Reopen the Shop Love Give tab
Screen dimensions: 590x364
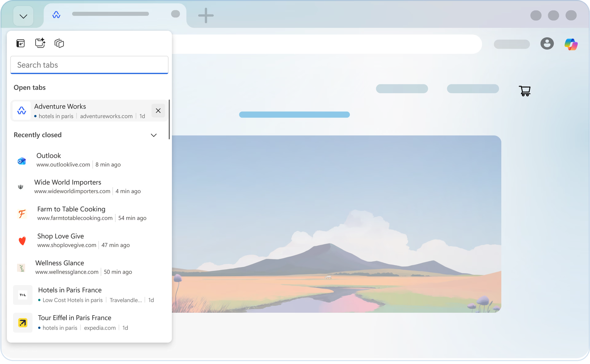point(89,240)
